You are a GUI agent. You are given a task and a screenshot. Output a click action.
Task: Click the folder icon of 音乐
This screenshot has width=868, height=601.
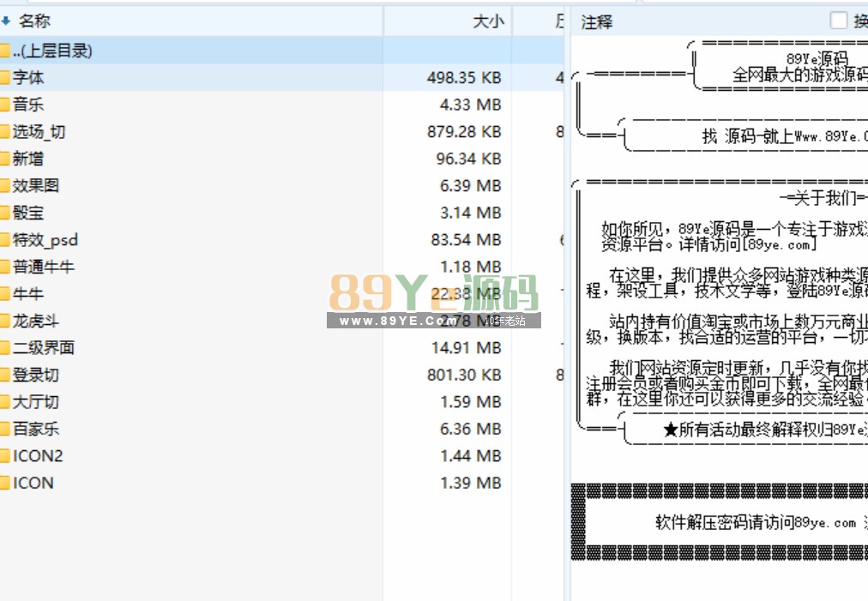point(5,105)
